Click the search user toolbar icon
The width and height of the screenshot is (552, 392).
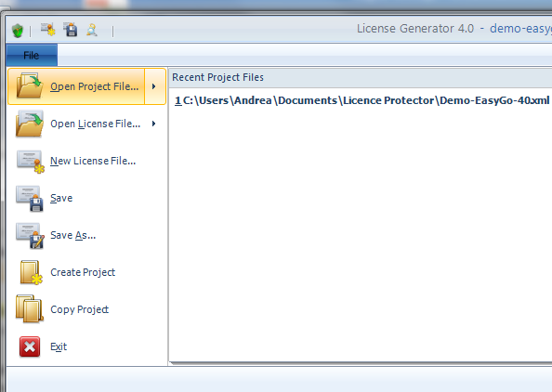point(92,30)
